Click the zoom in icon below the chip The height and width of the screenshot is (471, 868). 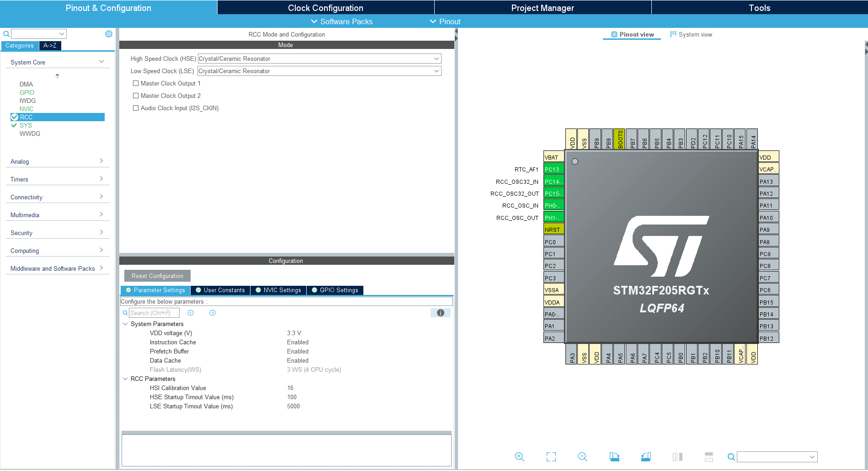point(520,457)
